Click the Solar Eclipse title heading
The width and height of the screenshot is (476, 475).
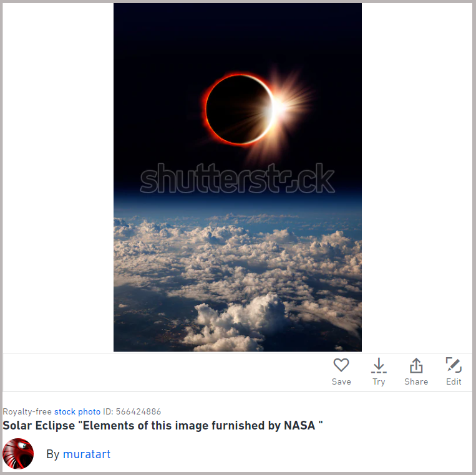(x=162, y=426)
